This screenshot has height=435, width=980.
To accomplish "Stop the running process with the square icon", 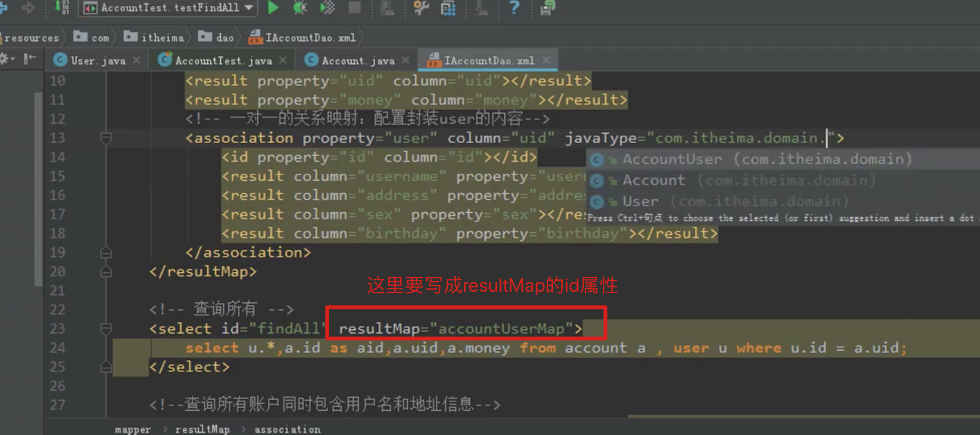I will pyautogui.click(x=354, y=8).
